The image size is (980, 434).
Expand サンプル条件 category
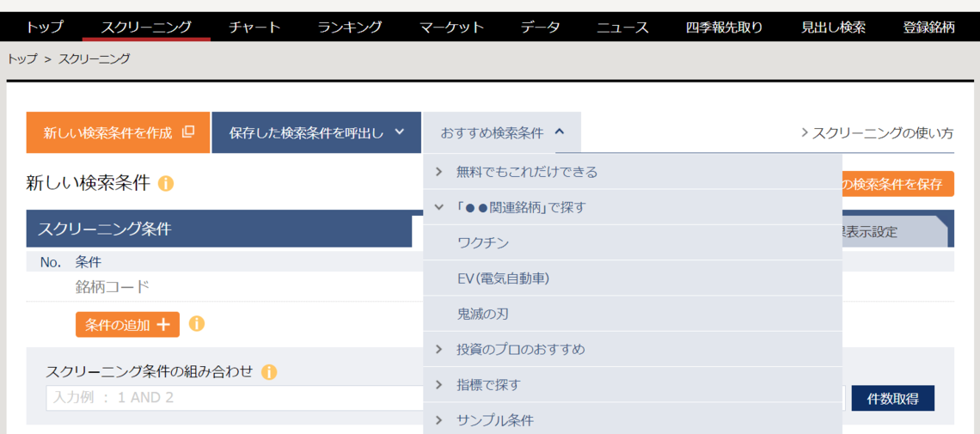pyautogui.click(x=494, y=420)
